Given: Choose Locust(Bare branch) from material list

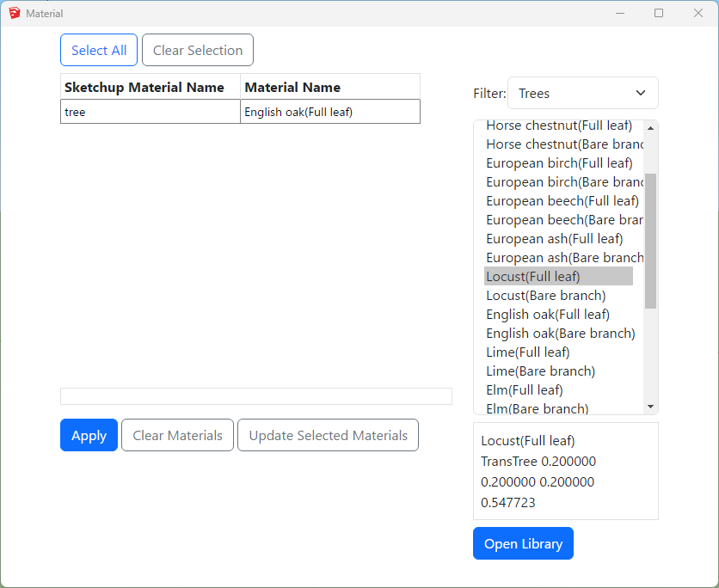Looking at the screenshot, I should tap(545, 296).
